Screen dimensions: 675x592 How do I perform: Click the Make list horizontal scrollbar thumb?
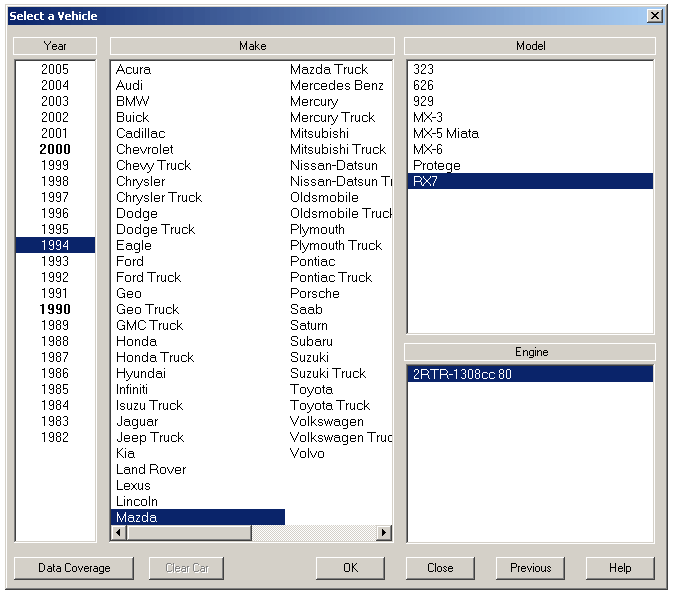[x=189, y=533]
